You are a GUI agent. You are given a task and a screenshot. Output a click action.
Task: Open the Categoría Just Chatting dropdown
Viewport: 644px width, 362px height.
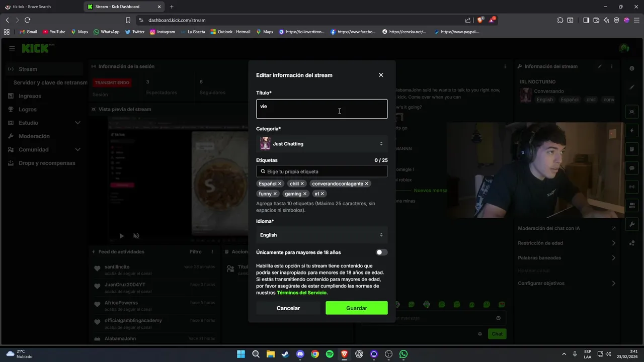(322, 144)
